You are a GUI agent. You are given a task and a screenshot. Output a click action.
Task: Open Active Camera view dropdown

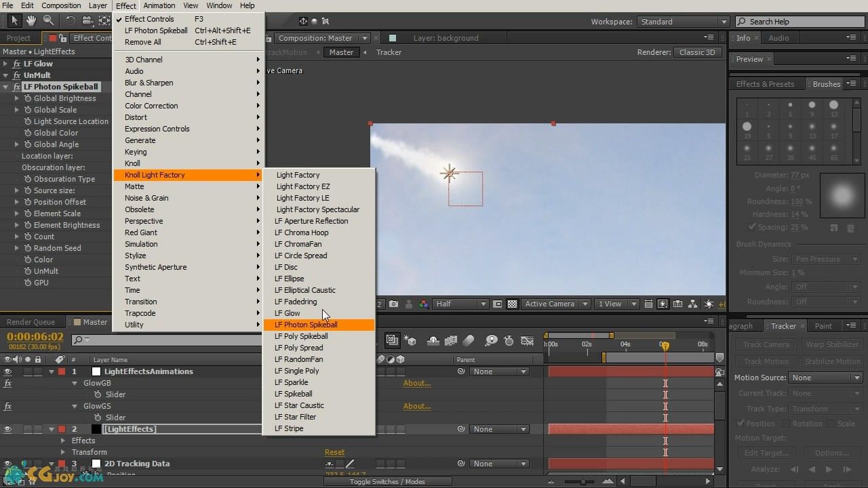[555, 304]
